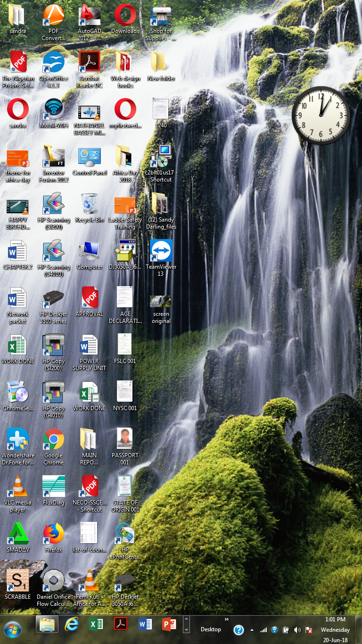
Task: Open POWER SUPPLY UNIT Word document
Action: point(89,345)
